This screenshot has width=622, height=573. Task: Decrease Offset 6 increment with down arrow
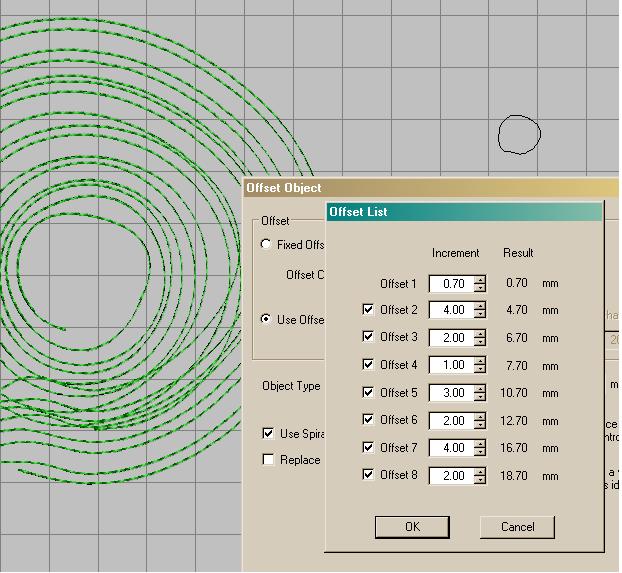[x=480, y=425]
